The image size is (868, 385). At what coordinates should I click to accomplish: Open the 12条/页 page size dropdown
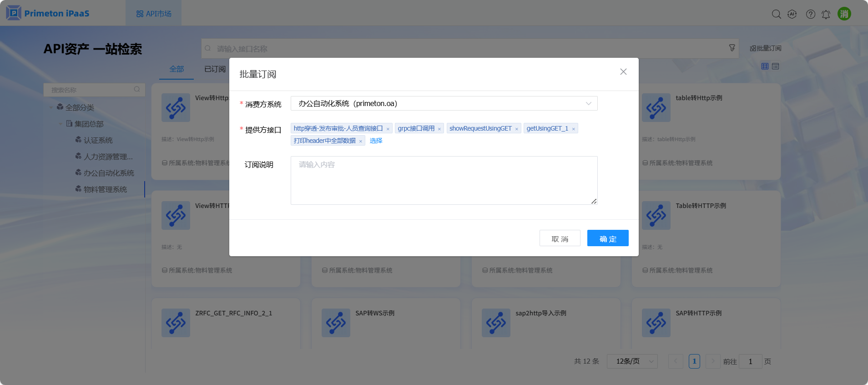[x=632, y=361]
